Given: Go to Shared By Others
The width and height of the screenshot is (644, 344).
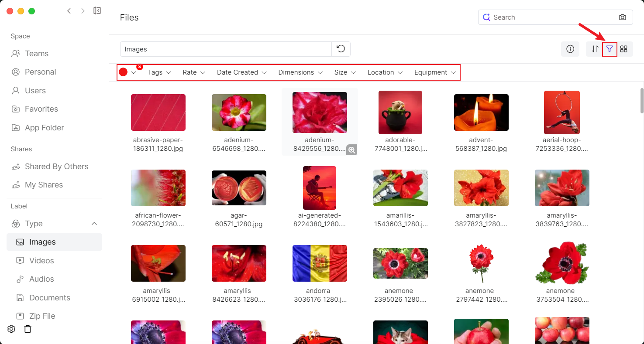Looking at the screenshot, I should coord(56,167).
